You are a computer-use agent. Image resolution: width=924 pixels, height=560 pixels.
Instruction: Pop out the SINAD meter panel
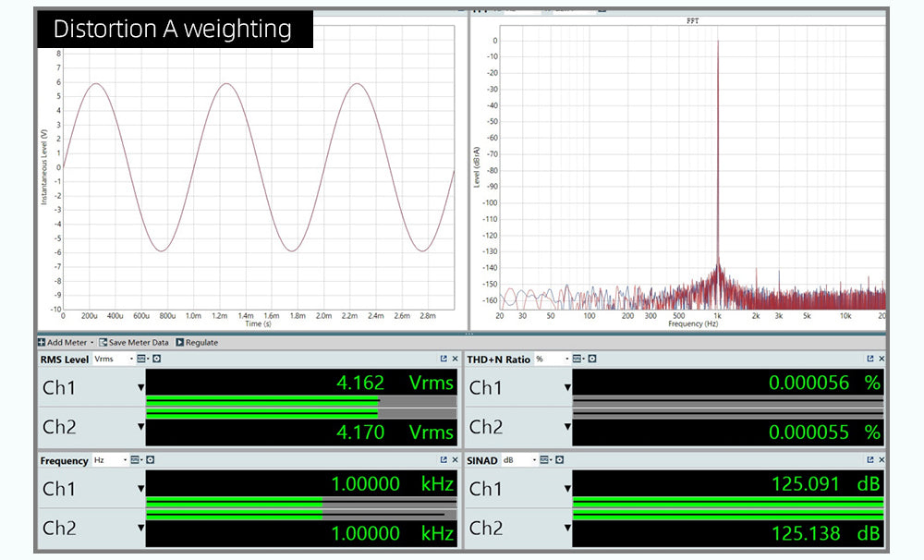869,459
